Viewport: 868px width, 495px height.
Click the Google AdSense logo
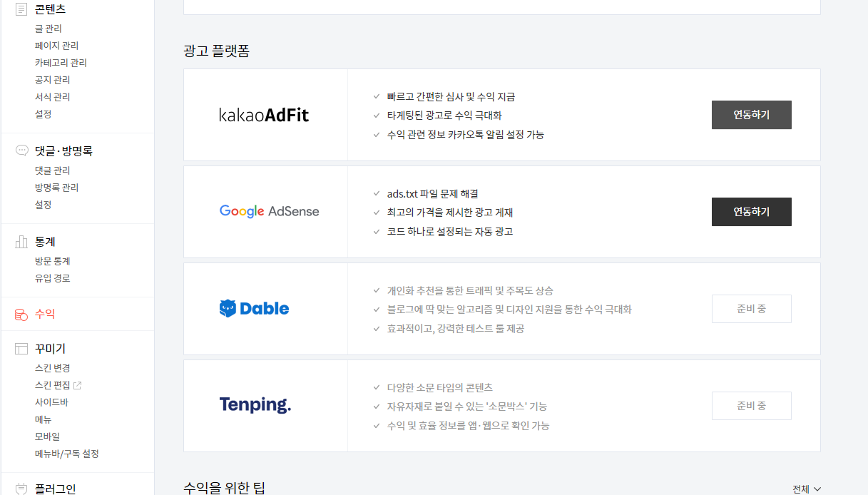tap(269, 212)
